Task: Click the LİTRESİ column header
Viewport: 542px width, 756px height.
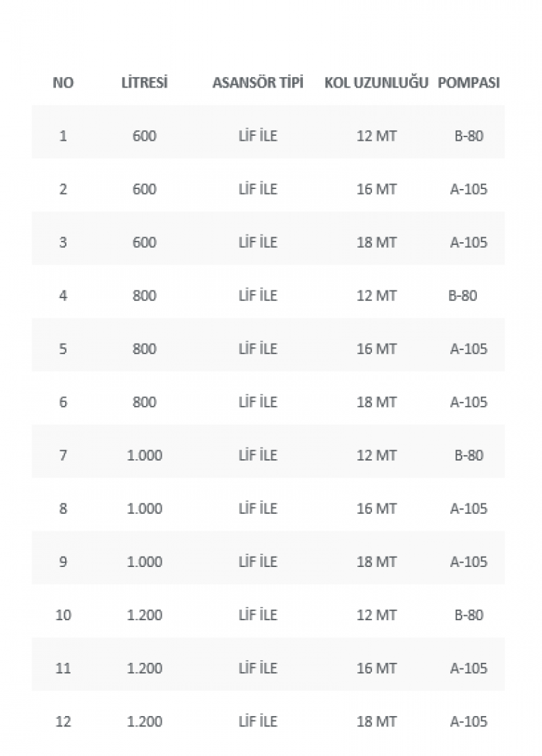Action: pyautogui.click(x=145, y=83)
